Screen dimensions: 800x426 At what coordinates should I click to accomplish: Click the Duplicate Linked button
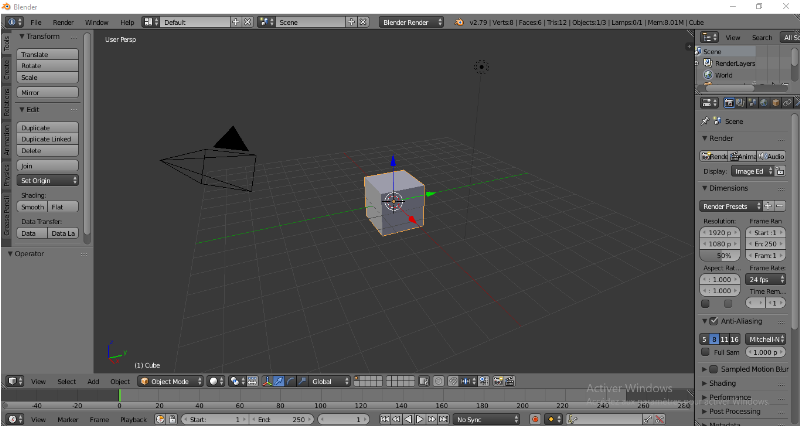point(48,139)
